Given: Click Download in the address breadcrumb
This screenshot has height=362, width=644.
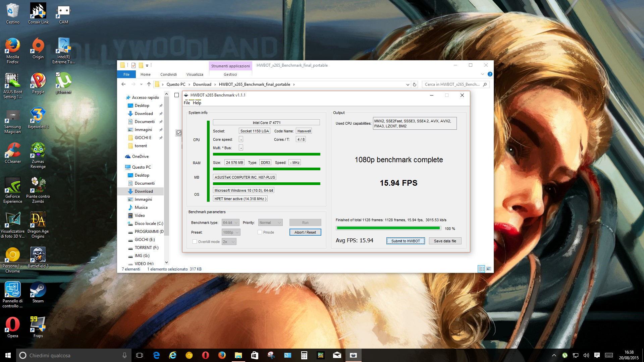Looking at the screenshot, I should (x=202, y=84).
